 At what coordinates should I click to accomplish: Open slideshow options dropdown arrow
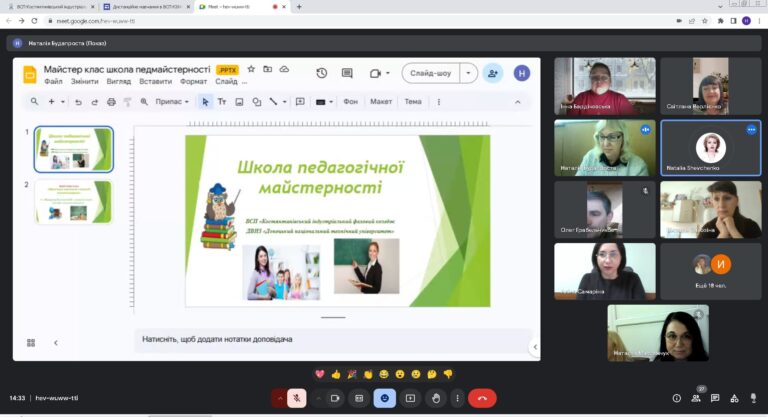[x=468, y=73]
